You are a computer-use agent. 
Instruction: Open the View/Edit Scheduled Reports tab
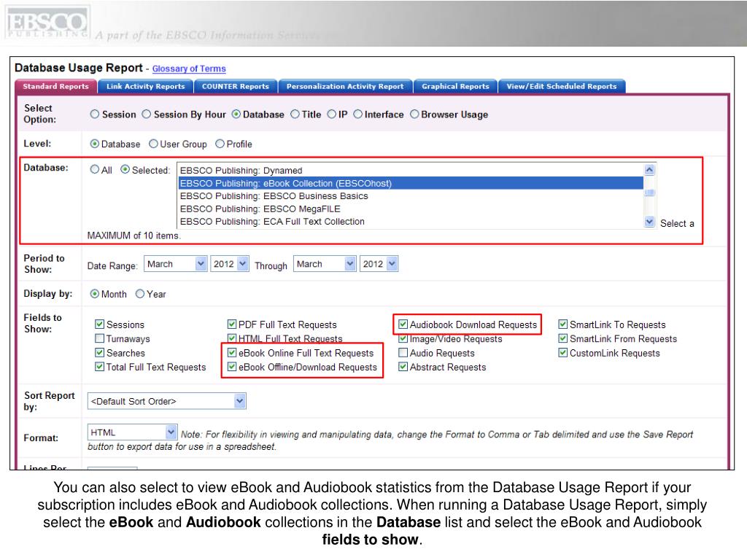pos(562,86)
